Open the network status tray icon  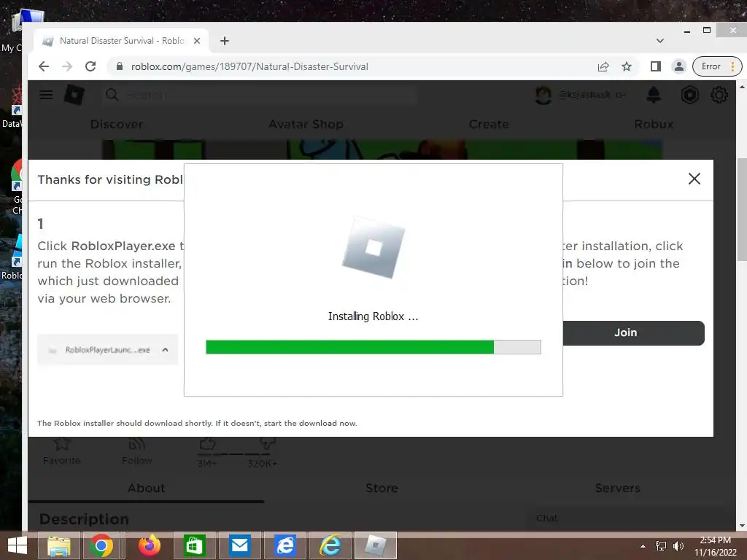661,546
